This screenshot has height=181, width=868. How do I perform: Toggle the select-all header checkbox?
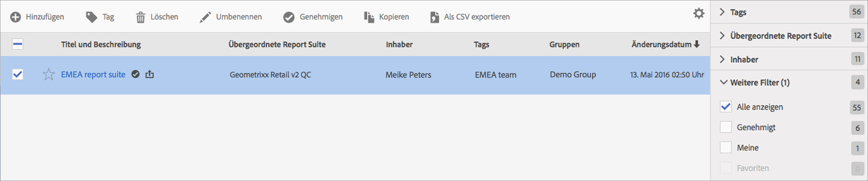[18, 44]
